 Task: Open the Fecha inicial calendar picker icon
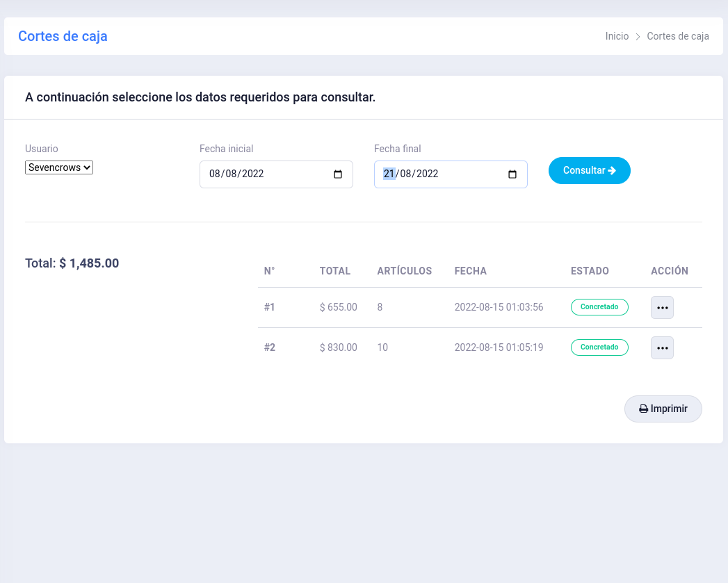tap(338, 174)
